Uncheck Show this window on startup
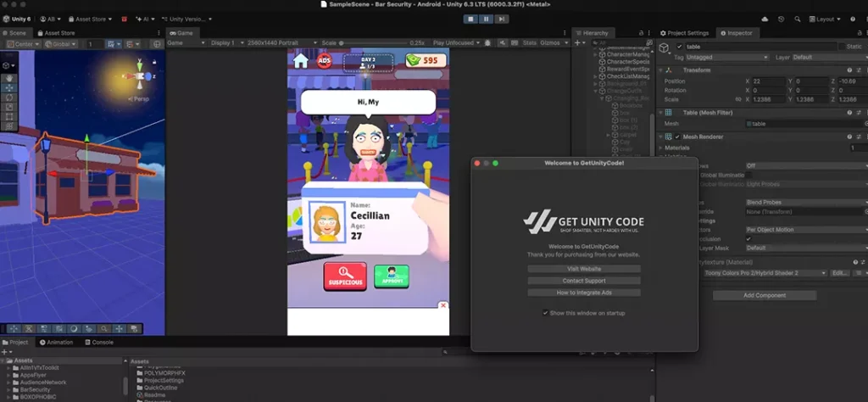This screenshot has width=868, height=402. (545, 313)
